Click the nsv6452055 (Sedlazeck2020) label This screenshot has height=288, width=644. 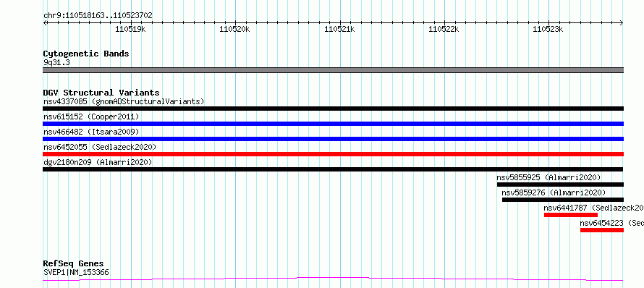tap(100, 147)
